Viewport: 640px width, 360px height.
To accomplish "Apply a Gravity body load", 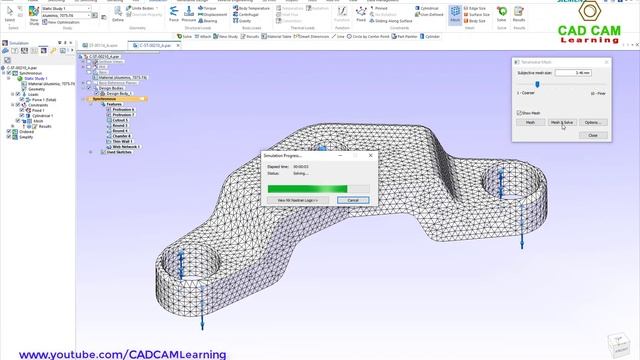I will (x=242, y=21).
